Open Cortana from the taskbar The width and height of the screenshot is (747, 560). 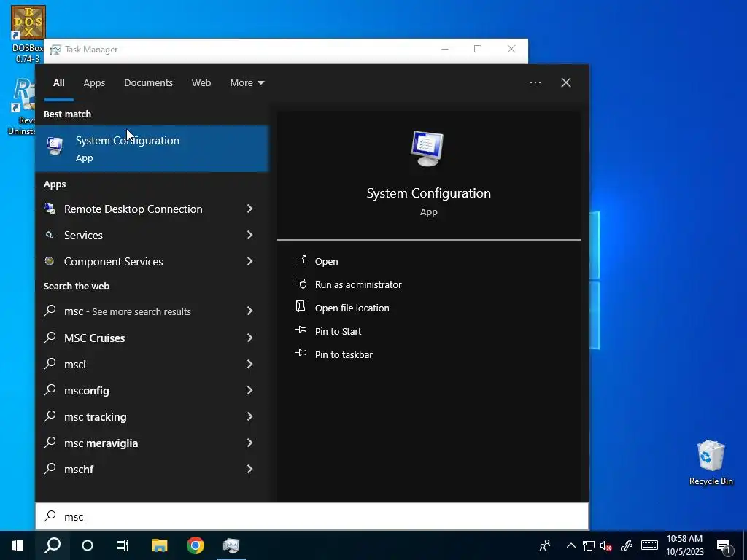[88, 545]
